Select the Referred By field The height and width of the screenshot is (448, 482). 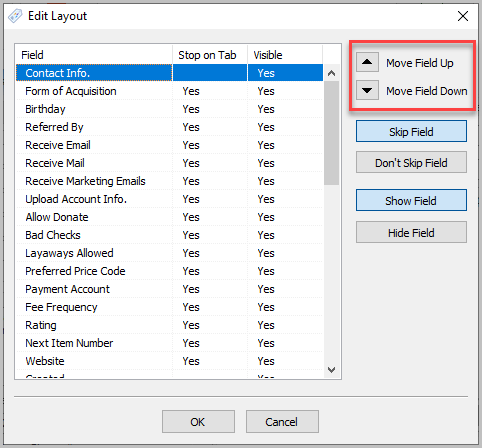click(169, 127)
